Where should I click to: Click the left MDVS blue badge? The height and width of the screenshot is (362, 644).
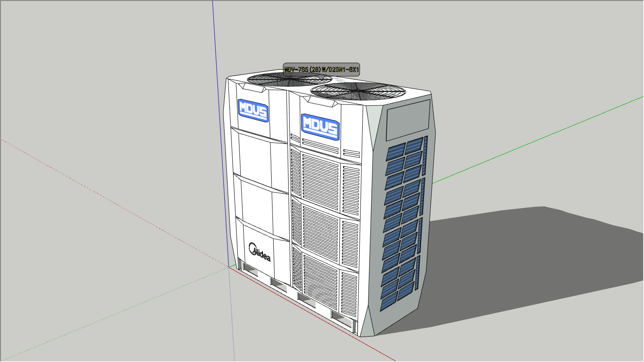tap(253, 111)
